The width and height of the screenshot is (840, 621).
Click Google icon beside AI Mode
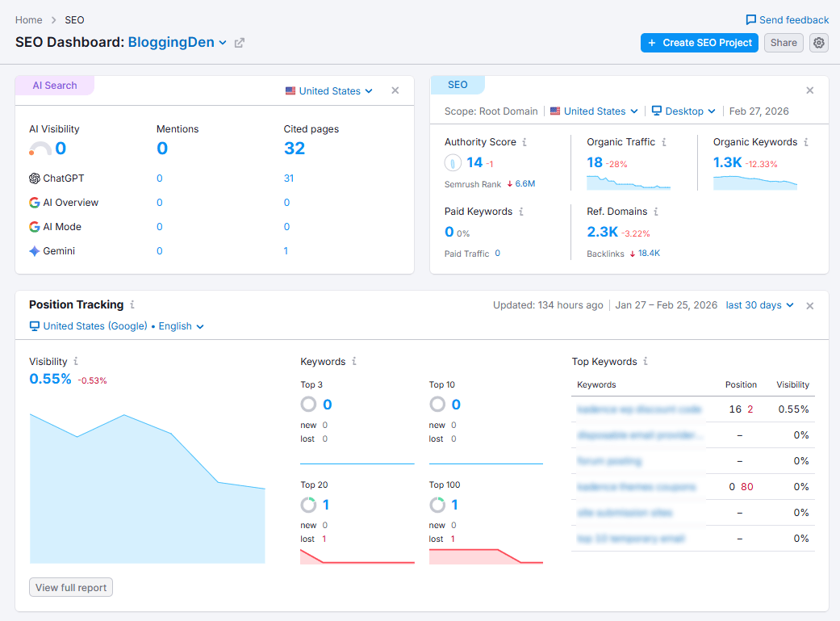(34, 227)
